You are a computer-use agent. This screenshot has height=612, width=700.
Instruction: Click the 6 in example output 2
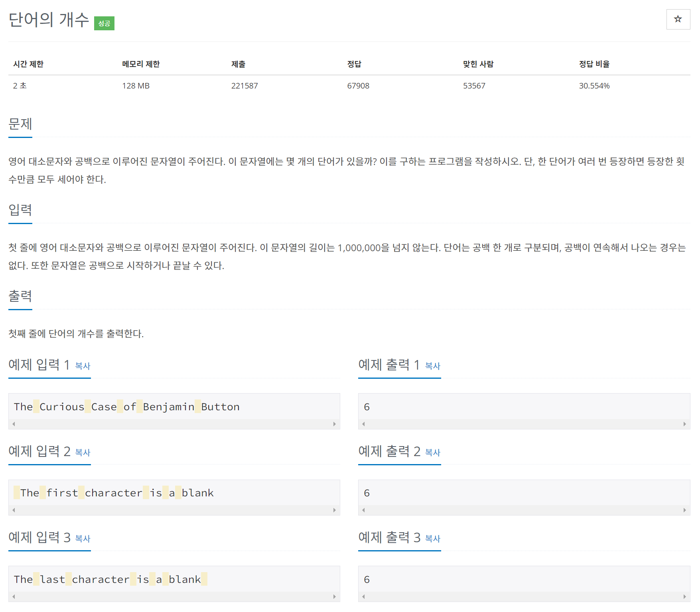pos(367,493)
